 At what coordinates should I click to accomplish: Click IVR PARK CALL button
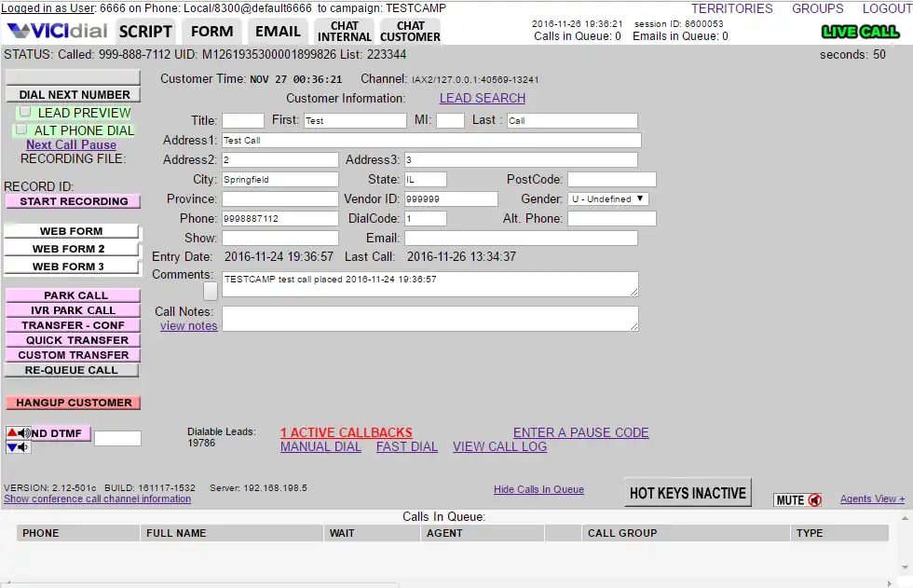[x=74, y=310]
